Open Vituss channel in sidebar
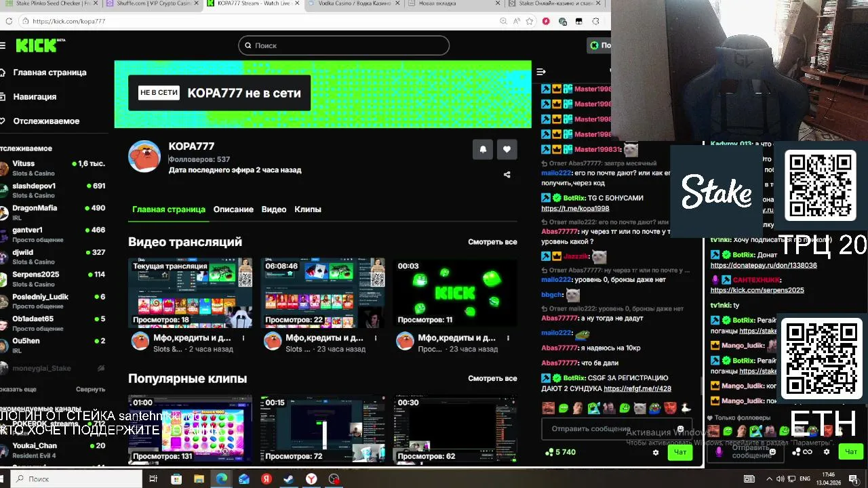Viewport: 868px width, 488px height. (x=53, y=168)
